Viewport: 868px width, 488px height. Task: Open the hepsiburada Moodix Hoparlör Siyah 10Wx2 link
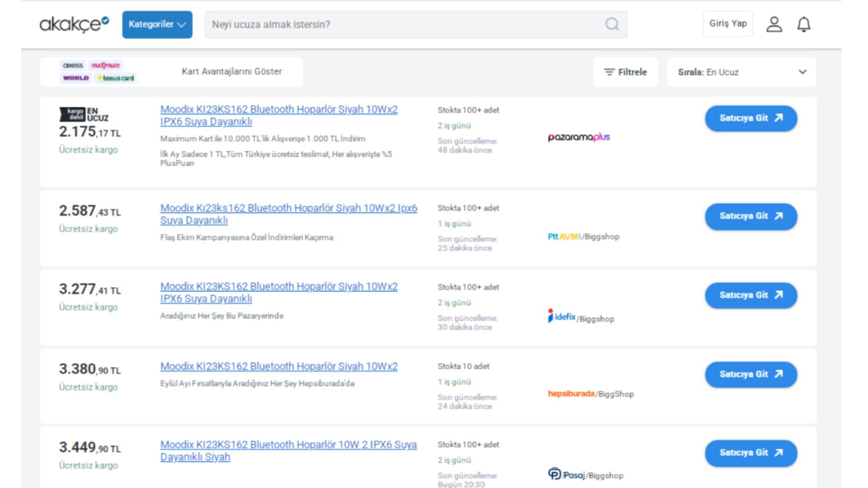278,366
